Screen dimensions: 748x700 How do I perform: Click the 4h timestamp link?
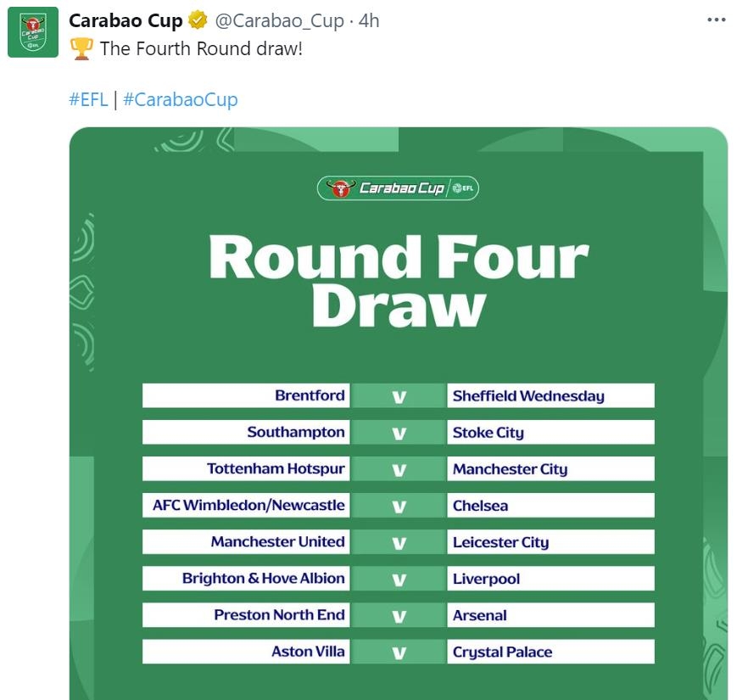tap(369, 20)
